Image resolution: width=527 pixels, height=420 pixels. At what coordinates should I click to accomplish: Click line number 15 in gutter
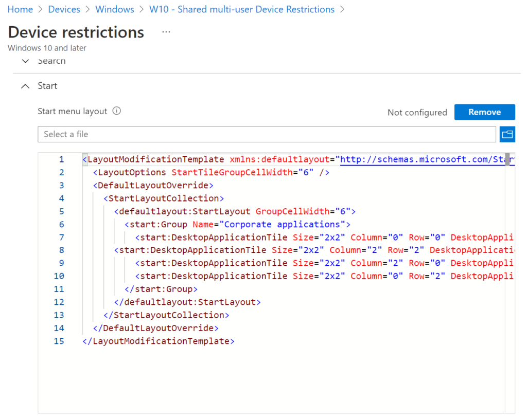[x=59, y=341]
